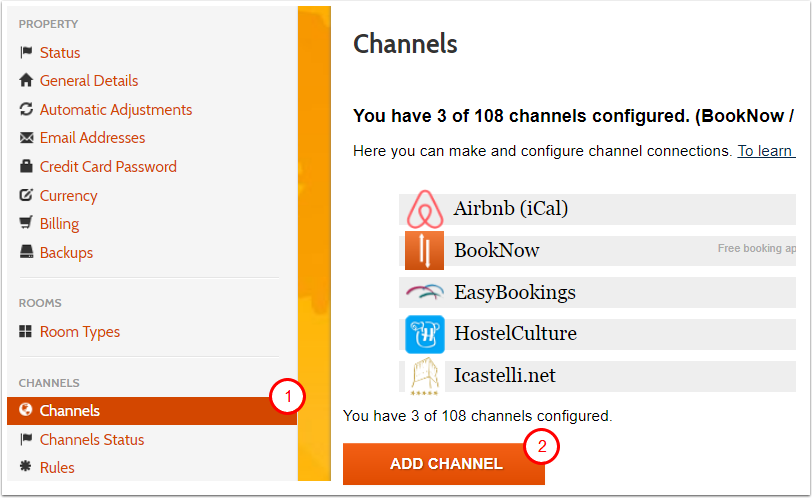The width and height of the screenshot is (812, 498).
Task: Click the grid icon beside Room Types
Action: coord(25,331)
